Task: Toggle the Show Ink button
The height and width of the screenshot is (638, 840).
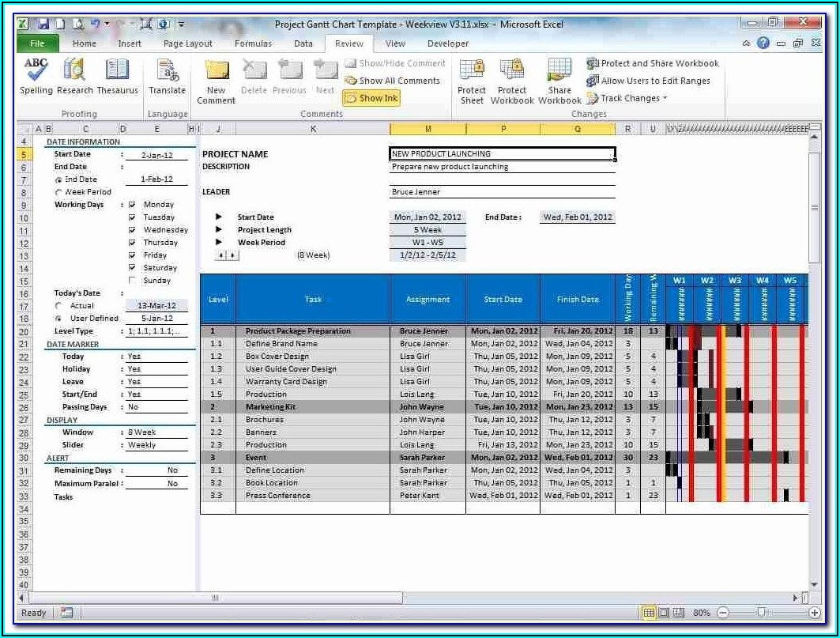Action: (371, 98)
